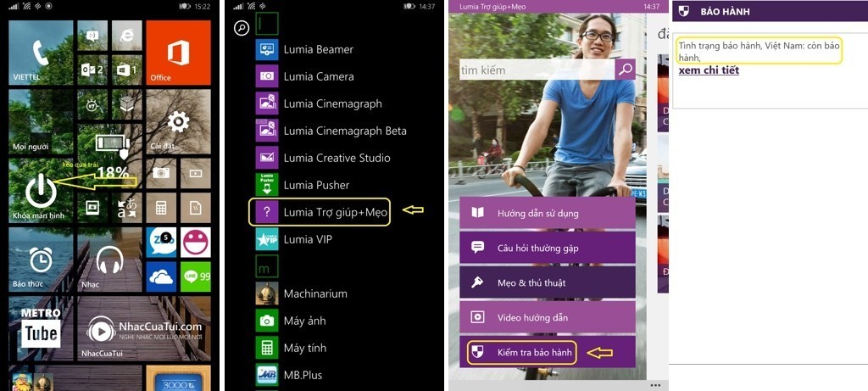Open the VIETTEL phone tile

[x=41, y=53]
